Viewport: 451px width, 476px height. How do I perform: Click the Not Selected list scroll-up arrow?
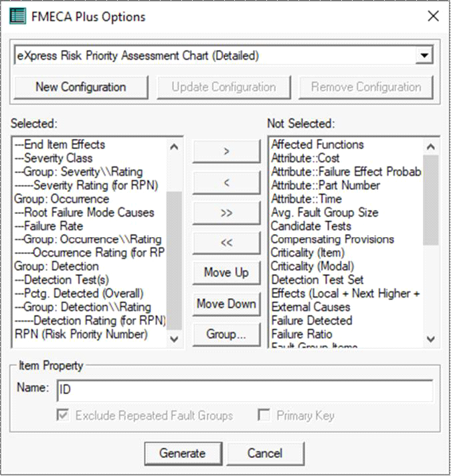tap(431, 147)
